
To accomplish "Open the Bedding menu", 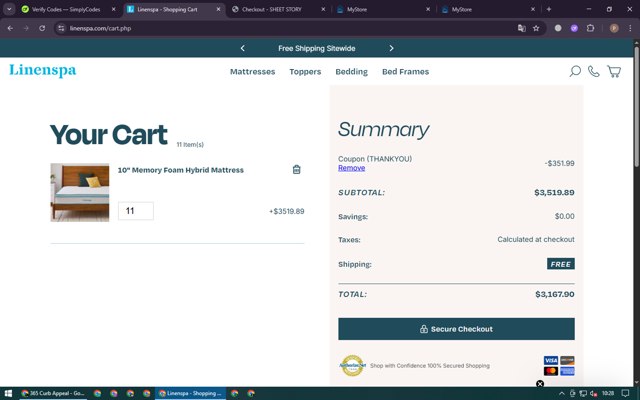I will (x=351, y=71).
